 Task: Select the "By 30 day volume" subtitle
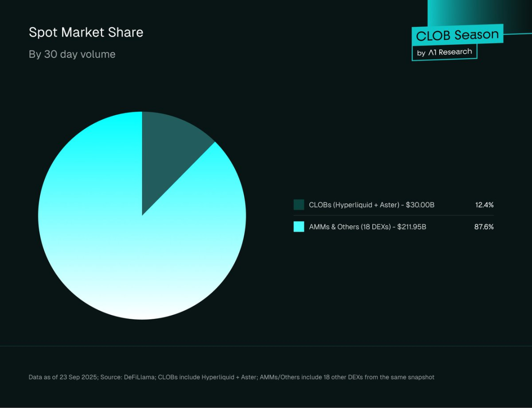tap(72, 54)
